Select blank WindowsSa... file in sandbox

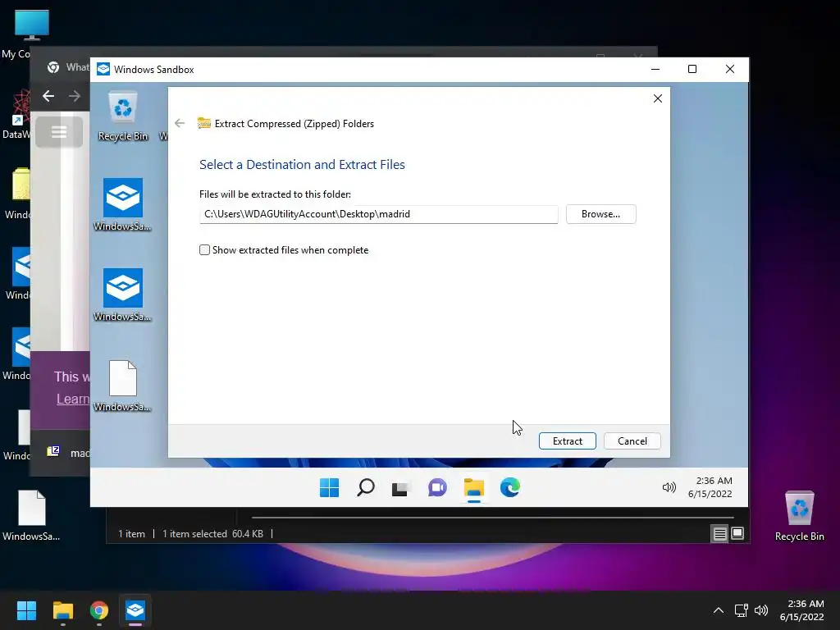pos(123,386)
